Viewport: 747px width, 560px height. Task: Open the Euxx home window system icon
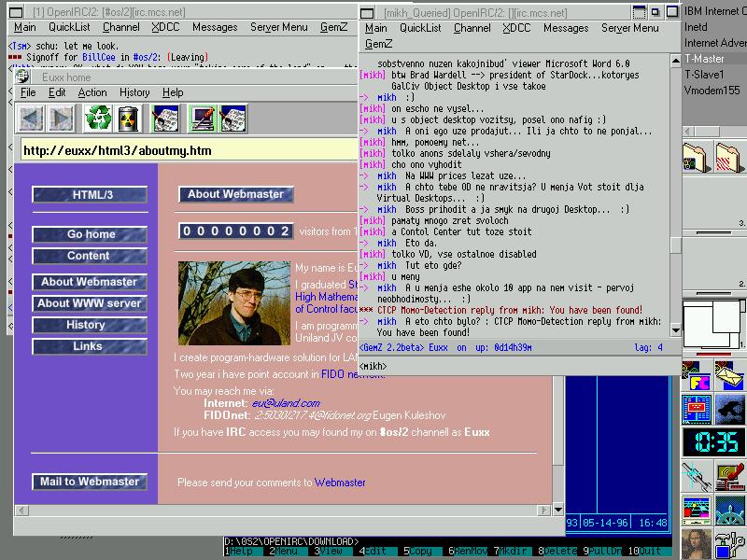tap(21, 77)
